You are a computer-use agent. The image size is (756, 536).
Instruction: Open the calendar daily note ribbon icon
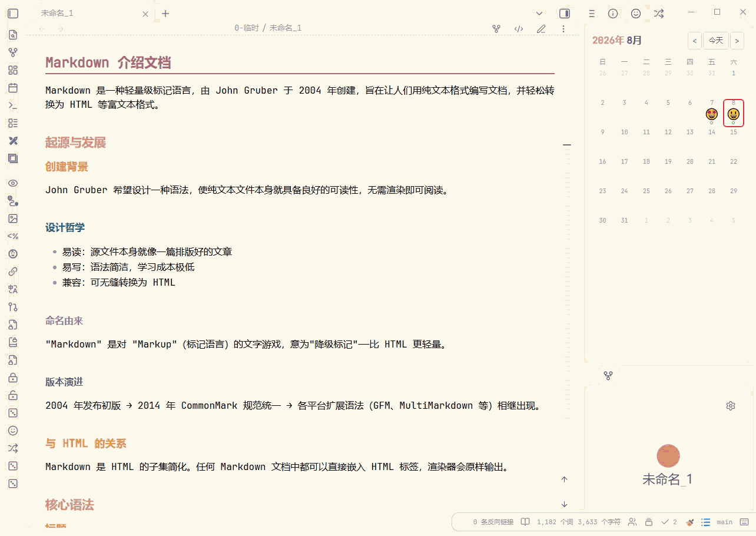13,88
